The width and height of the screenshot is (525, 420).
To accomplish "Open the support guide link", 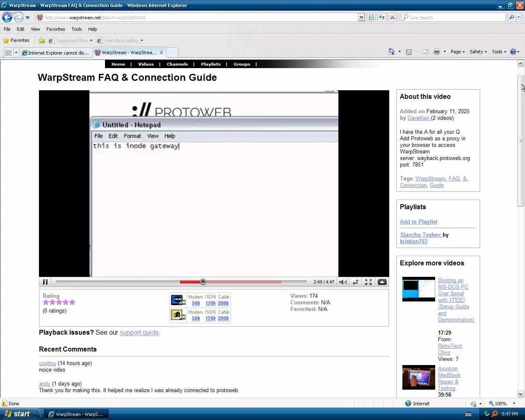I will coord(139,333).
